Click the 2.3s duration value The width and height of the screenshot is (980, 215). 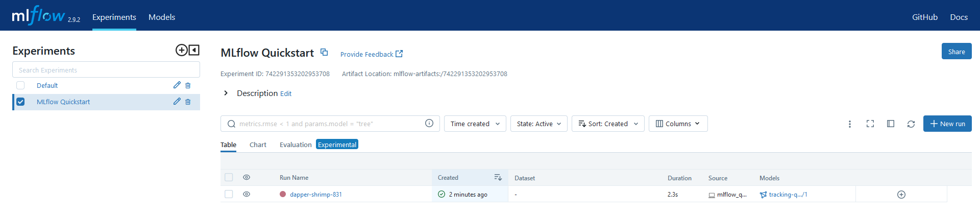[673, 195]
